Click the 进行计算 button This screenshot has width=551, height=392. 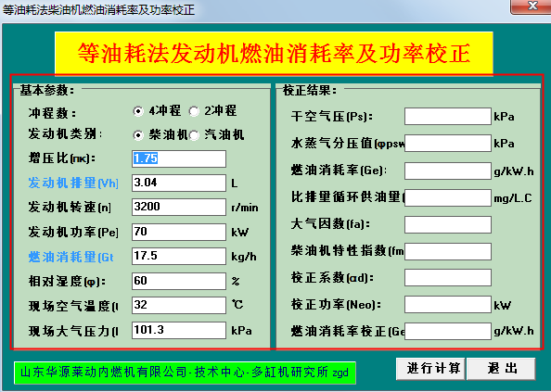[x=430, y=369]
